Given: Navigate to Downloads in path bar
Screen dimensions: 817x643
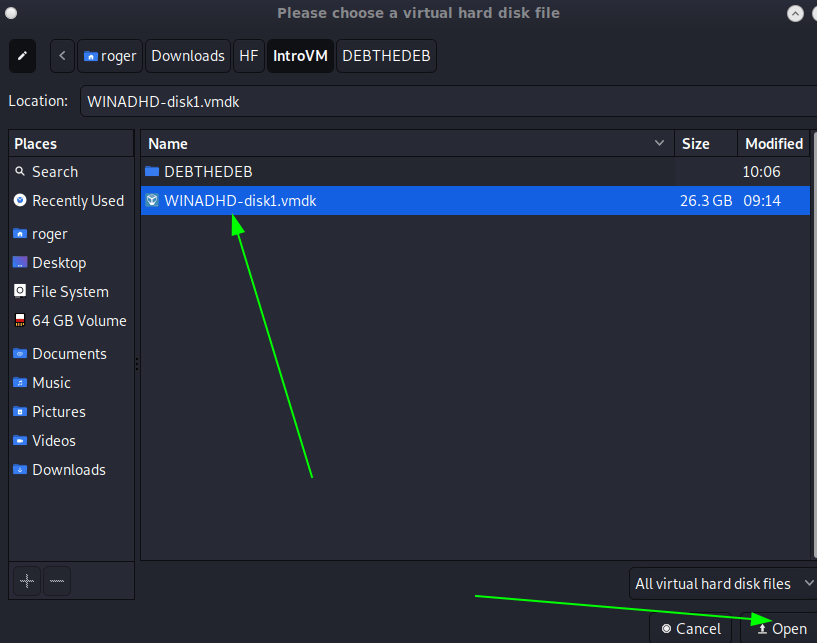Looking at the screenshot, I should click(188, 56).
